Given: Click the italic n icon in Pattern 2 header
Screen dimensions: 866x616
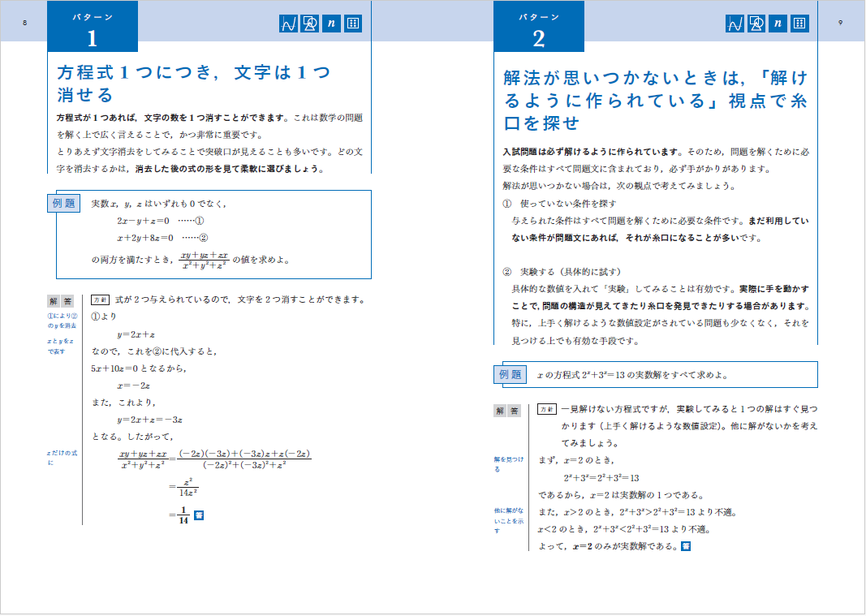Looking at the screenshot, I should click(x=778, y=24).
